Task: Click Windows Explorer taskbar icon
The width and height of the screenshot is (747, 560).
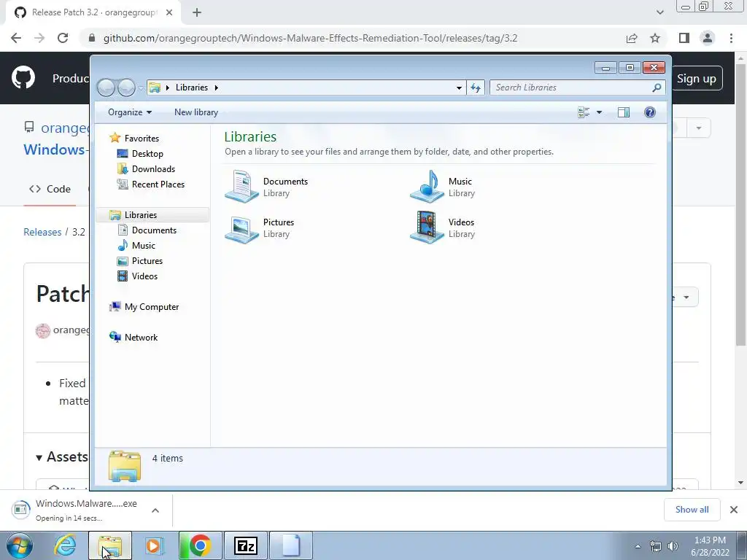Action: point(109,545)
